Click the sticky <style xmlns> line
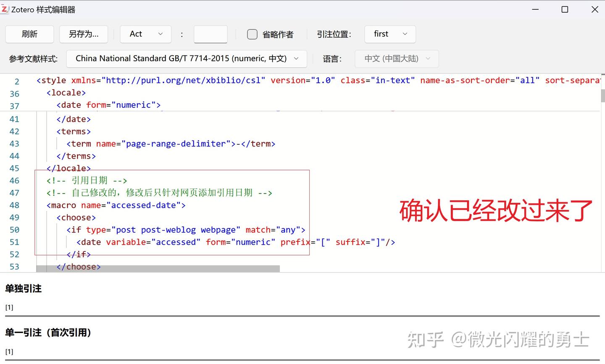605x364 pixels. 318,80
